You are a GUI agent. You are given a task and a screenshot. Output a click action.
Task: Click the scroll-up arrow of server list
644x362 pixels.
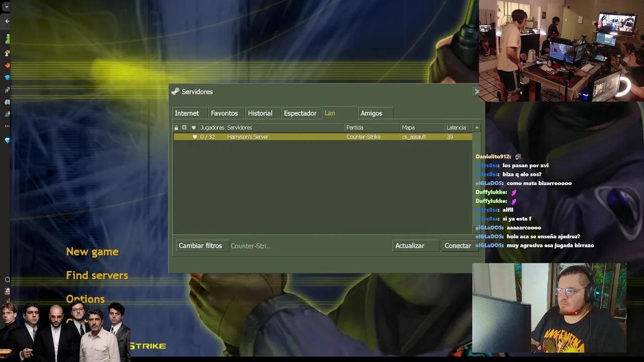(477, 128)
